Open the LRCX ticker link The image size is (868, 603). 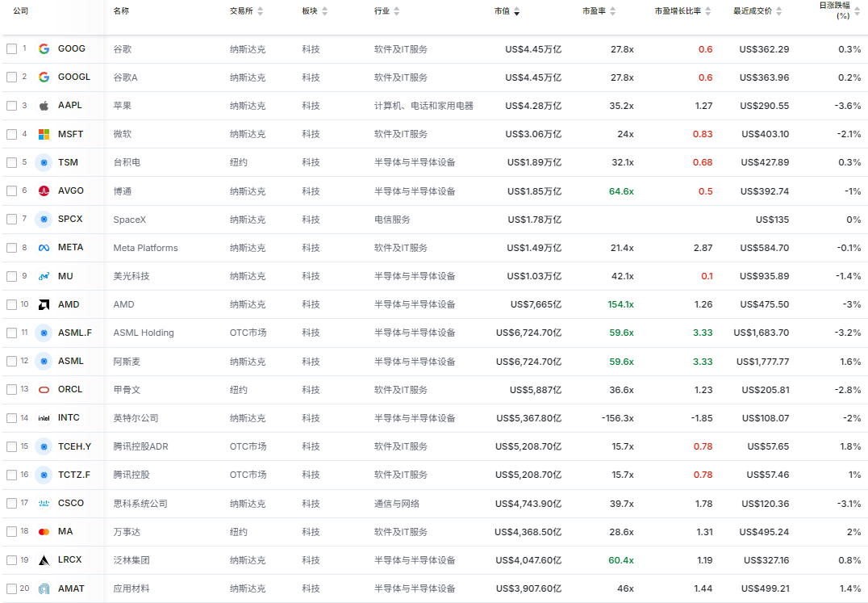coord(69,559)
